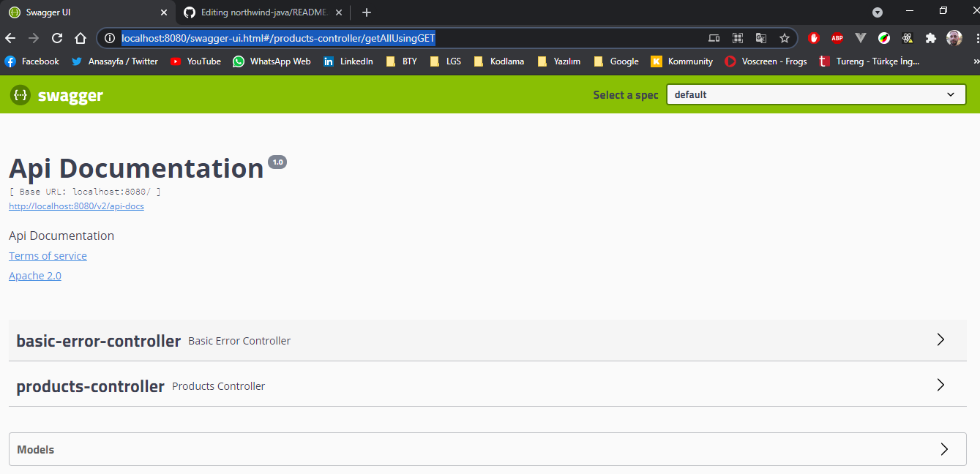
Task: Open the Adblock Plus extension
Action: coord(837,37)
